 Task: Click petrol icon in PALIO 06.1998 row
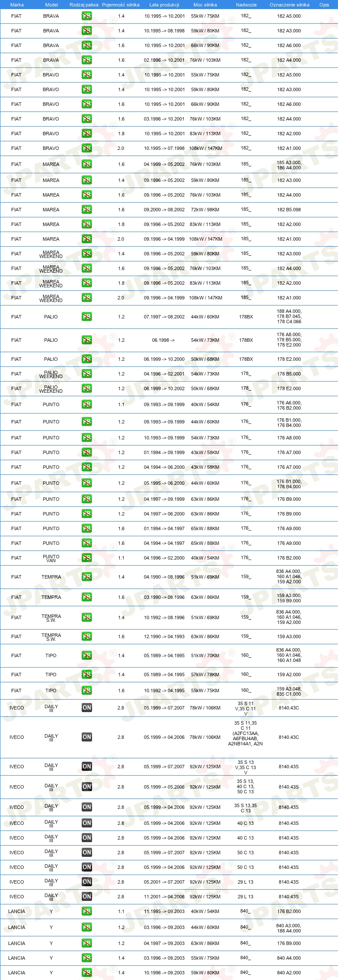86,340
